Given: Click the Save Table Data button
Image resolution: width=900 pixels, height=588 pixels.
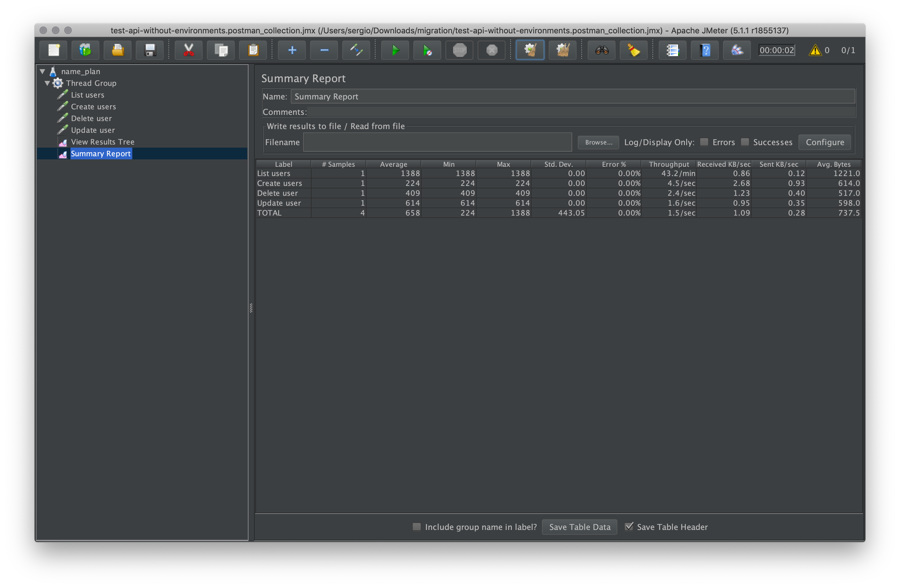Looking at the screenshot, I should click(579, 527).
